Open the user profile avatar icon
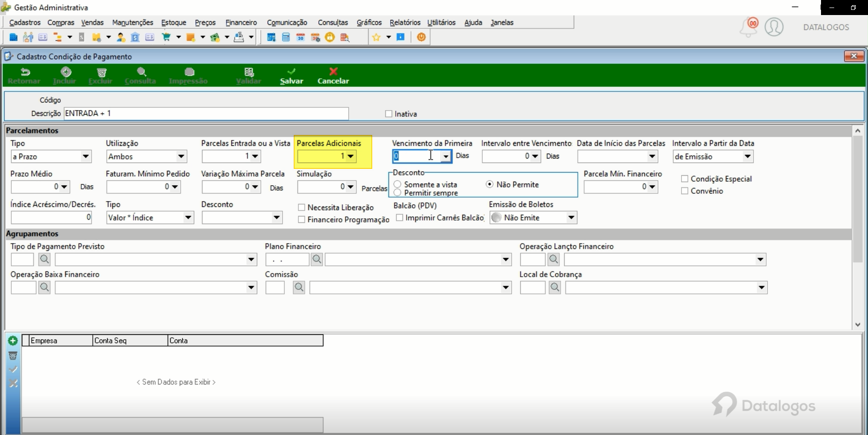Viewport: 868px width, 435px height. click(x=774, y=27)
